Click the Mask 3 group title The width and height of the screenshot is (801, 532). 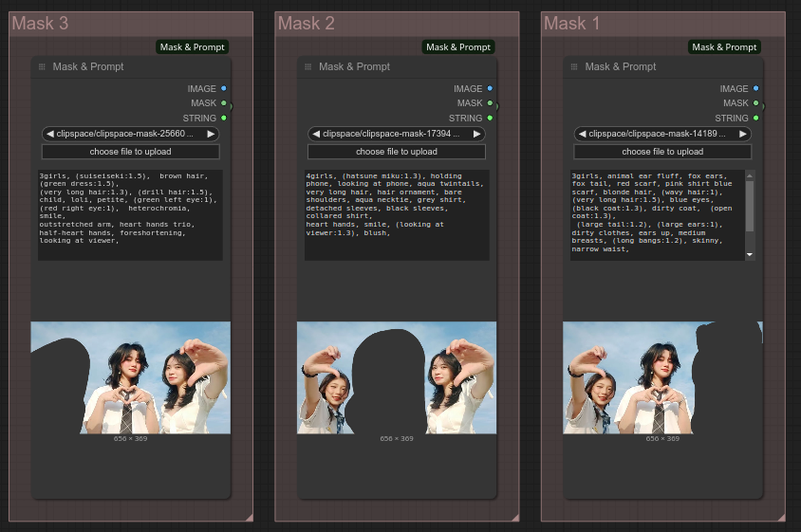40,24
